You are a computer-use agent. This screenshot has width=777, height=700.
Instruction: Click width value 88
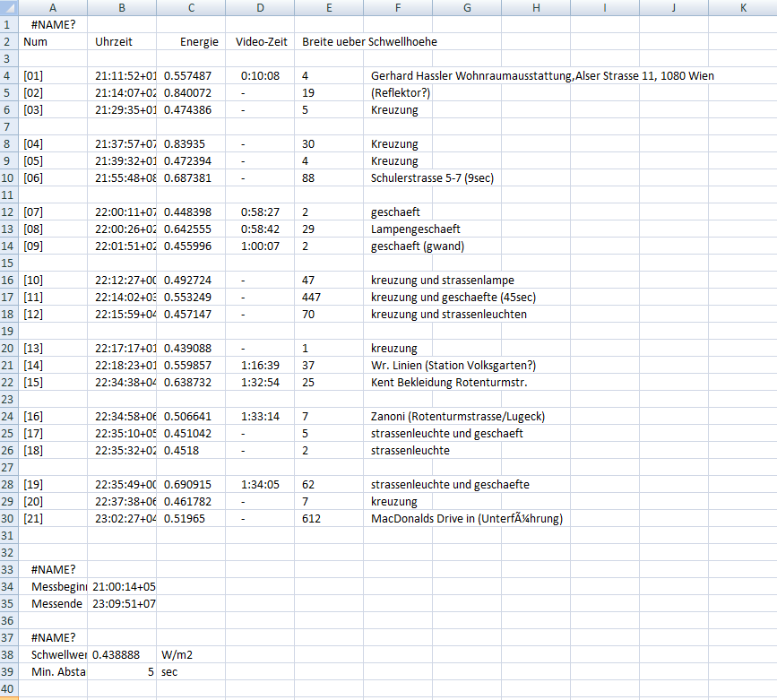[x=329, y=178]
